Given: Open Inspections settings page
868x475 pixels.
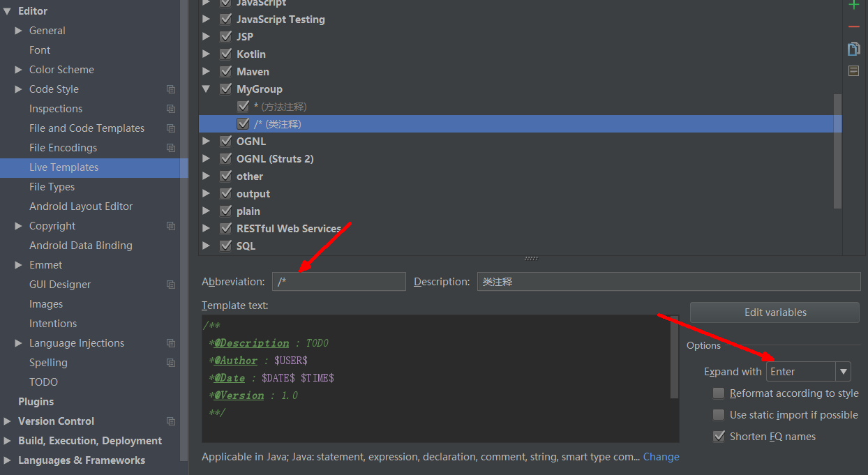Looking at the screenshot, I should coord(56,109).
